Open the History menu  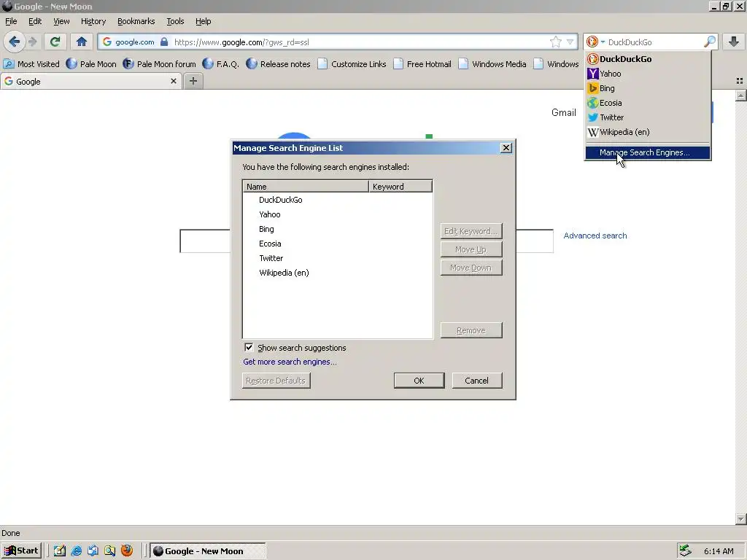[93, 21]
